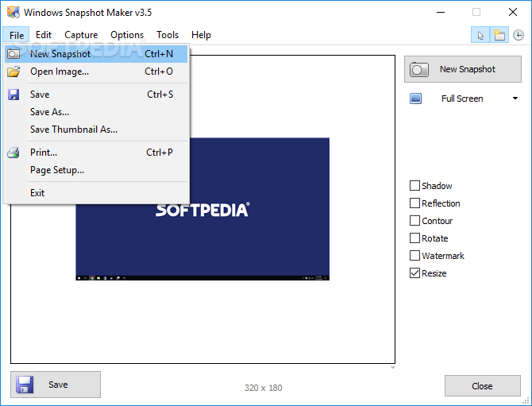Click the new folder toolbar icon
This screenshot has width=532, height=406.
(499, 35)
